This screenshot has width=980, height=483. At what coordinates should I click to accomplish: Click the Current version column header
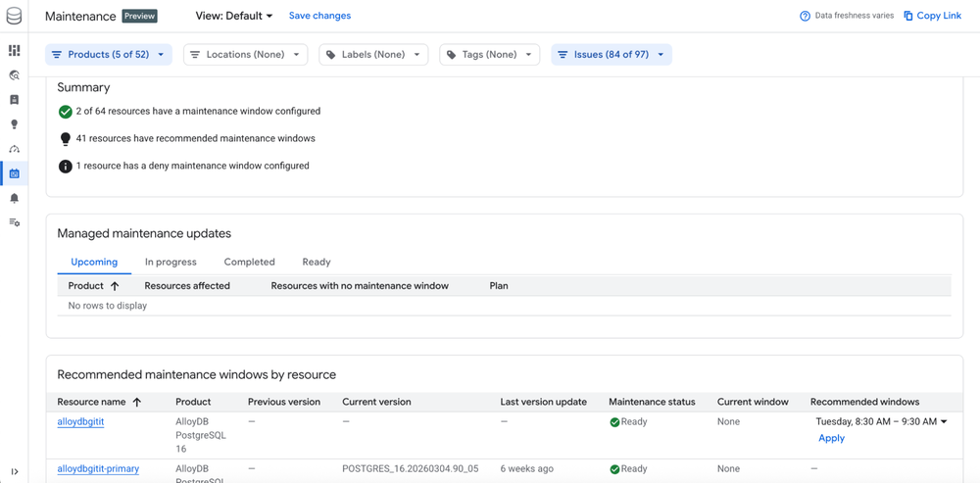(377, 402)
